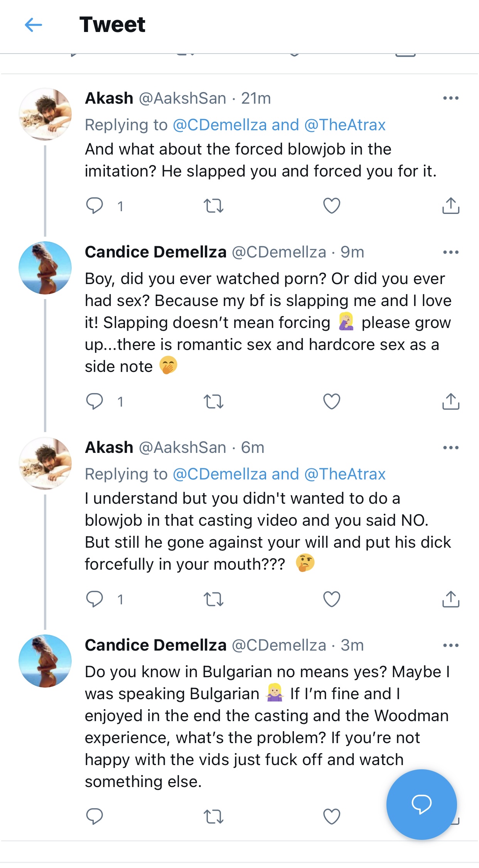The width and height of the screenshot is (479, 868).
Task: Reply to Akash's 21m tweet
Action: click(x=94, y=206)
